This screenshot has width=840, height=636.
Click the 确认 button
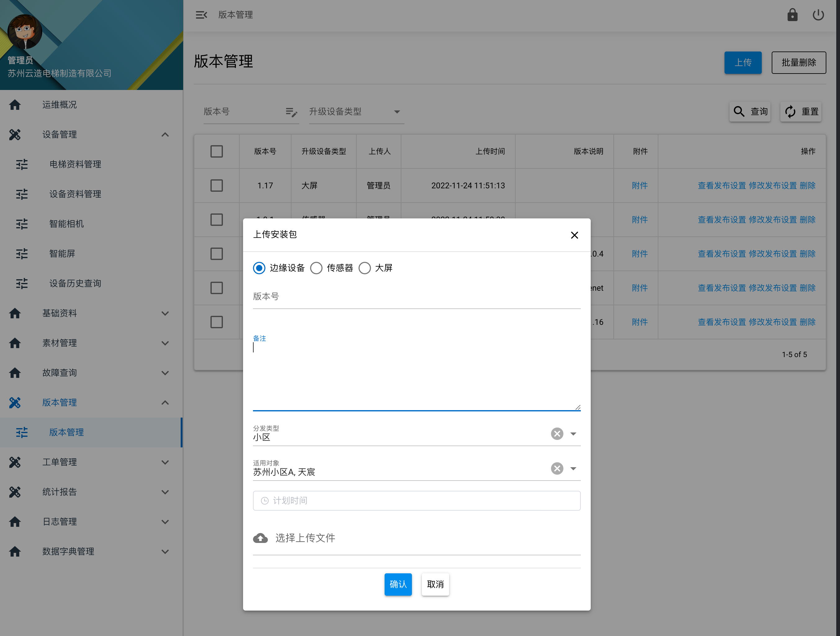tap(398, 584)
